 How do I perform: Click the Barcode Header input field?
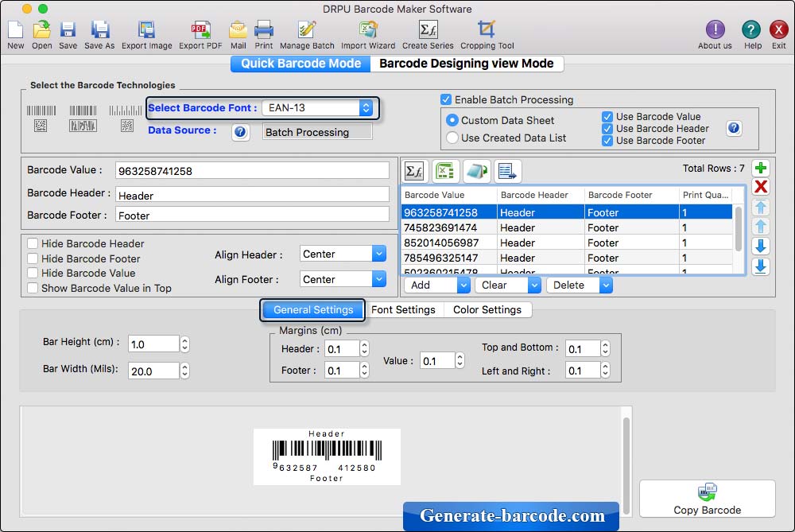252,195
